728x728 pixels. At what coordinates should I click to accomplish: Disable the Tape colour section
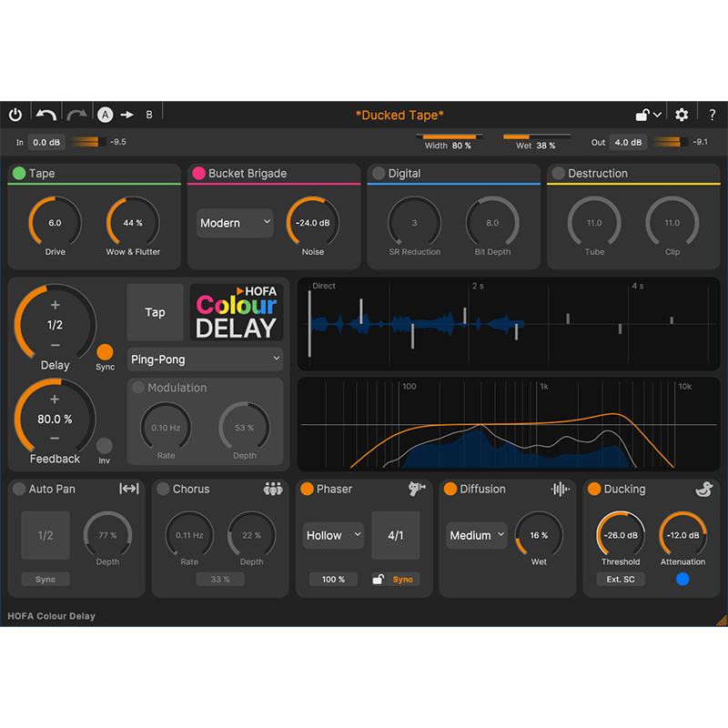click(18, 173)
